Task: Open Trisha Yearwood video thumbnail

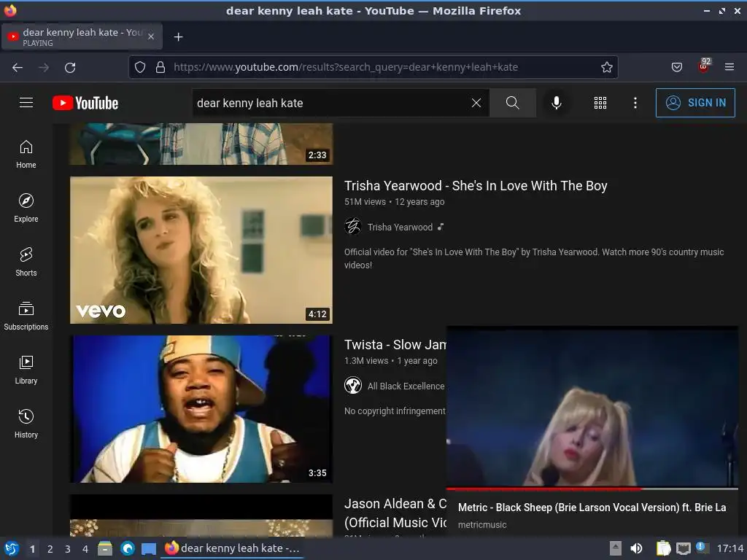Action: click(x=201, y=250)
